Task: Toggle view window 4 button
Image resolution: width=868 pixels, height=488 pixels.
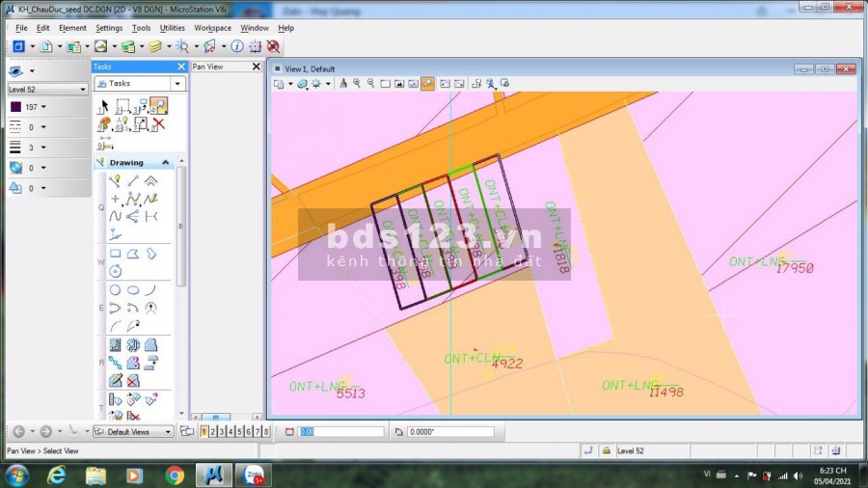Action: pos(231,431)
